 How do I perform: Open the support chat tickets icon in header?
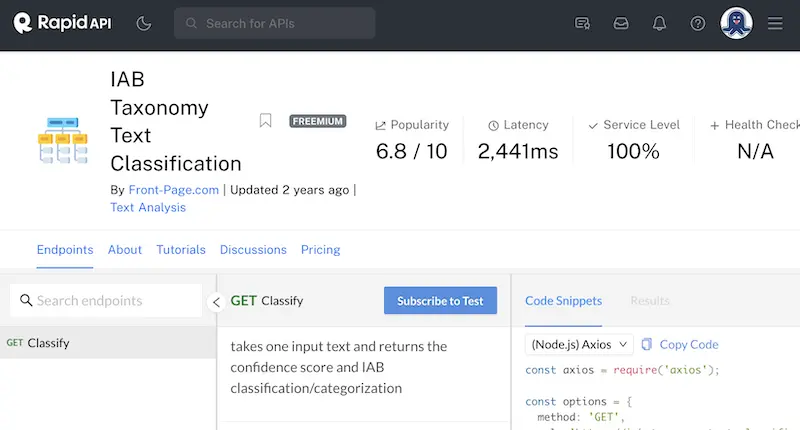(x=582, y=23)
